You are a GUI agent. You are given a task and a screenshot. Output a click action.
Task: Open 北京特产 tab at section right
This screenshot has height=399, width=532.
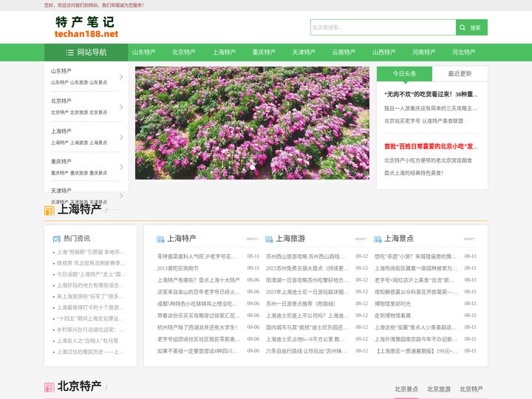pos(471,389)
